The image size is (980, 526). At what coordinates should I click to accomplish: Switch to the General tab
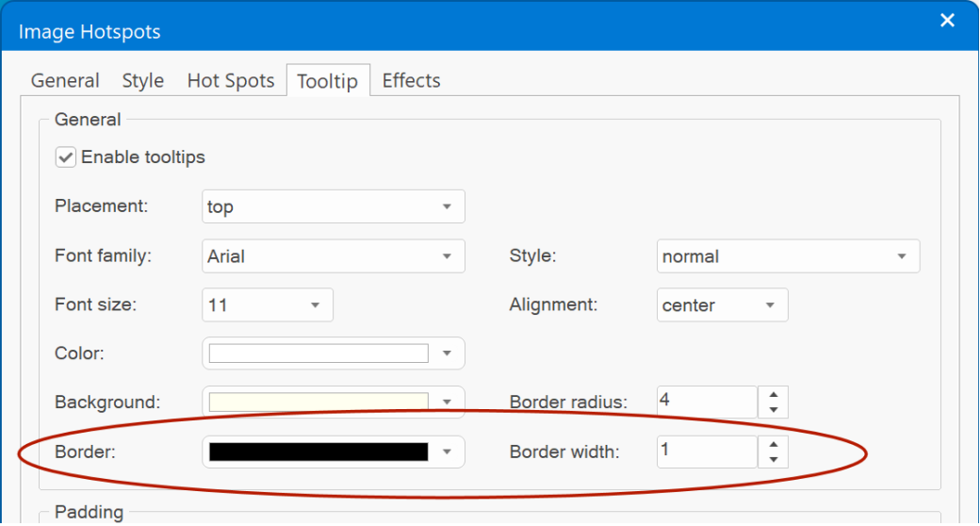(x=65, y=81)
